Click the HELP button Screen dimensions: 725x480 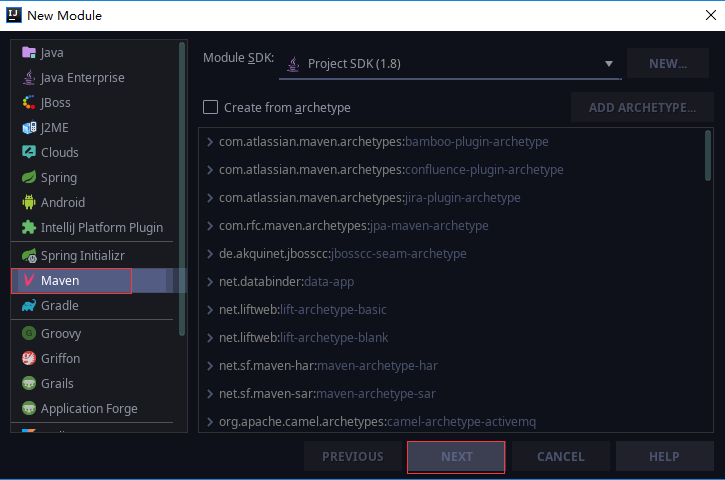point(664,457)
